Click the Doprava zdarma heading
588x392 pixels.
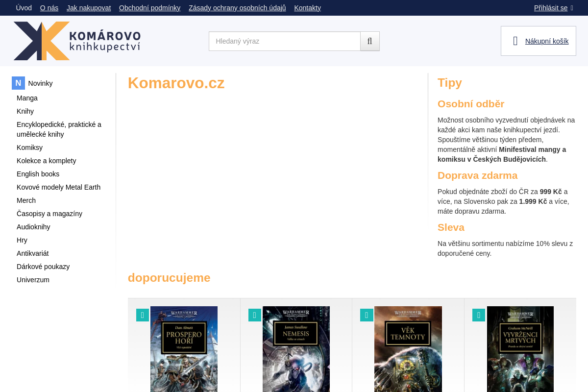tap(477, 175)
